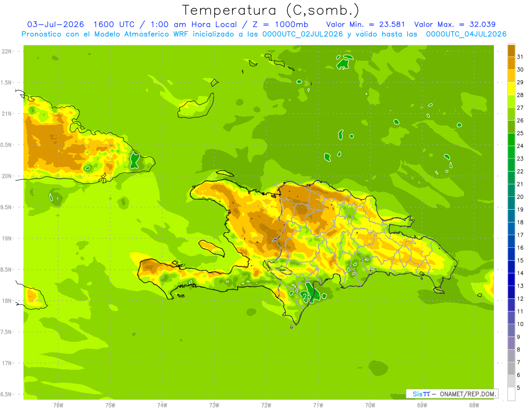
Task: Pick the legend swatch between 20 and 21
Action: pos(511,190)
